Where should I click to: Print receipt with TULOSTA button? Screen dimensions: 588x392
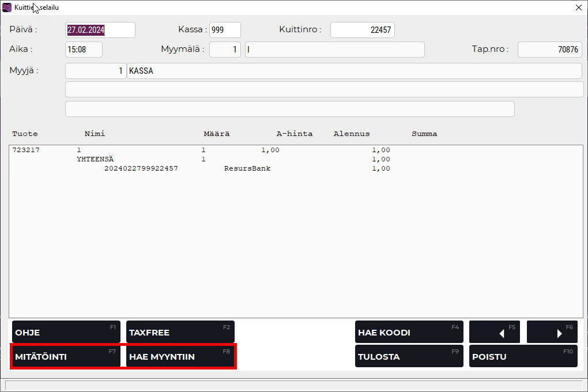[x=409, y=356]
